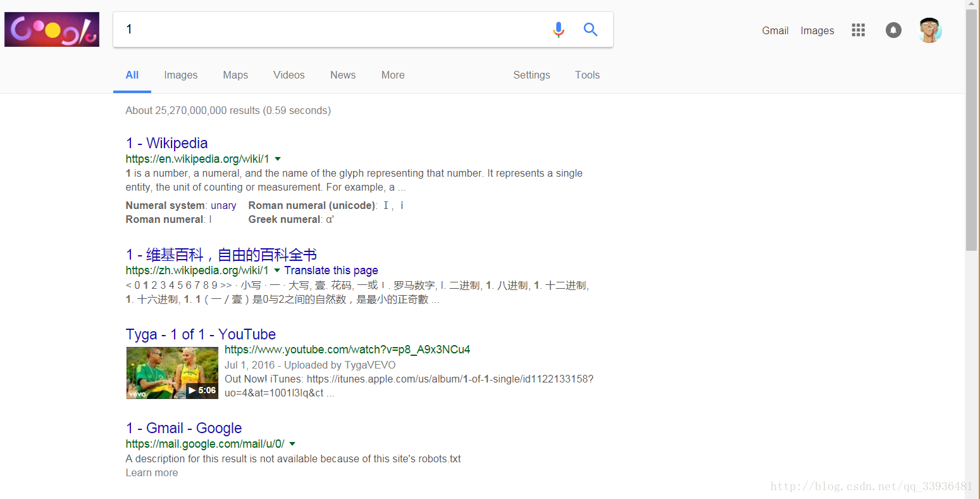Expand dropdown arrow next to mail.google.com URL
Image resolution: width=980 pixels, height=499 pixels.
coord(292,444)
